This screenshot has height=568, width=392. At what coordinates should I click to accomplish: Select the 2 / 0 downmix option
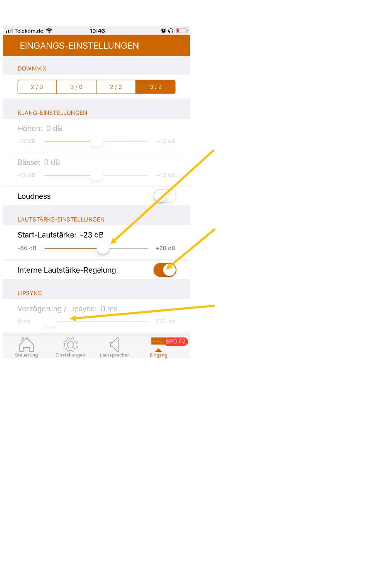click(x=37, y=87)
